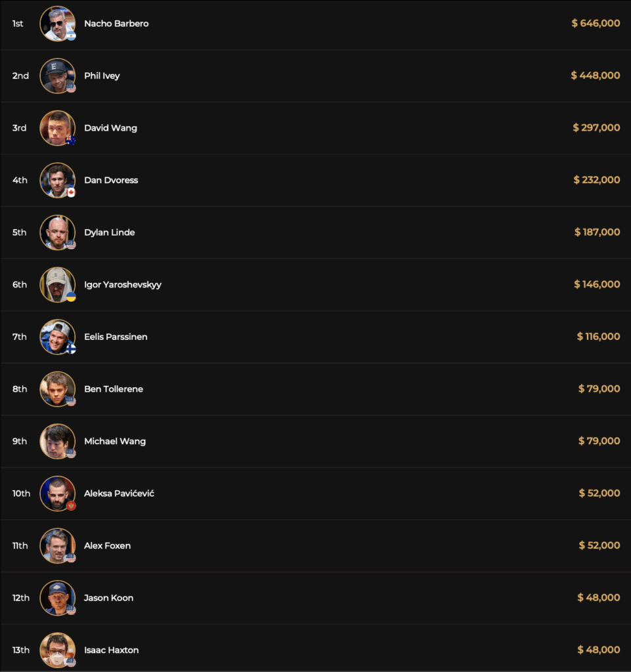Viewport: 631px width, 672px height.
Task: Click the Canadian flag badge on Dan Dvoress
Action: click(71, 192)
